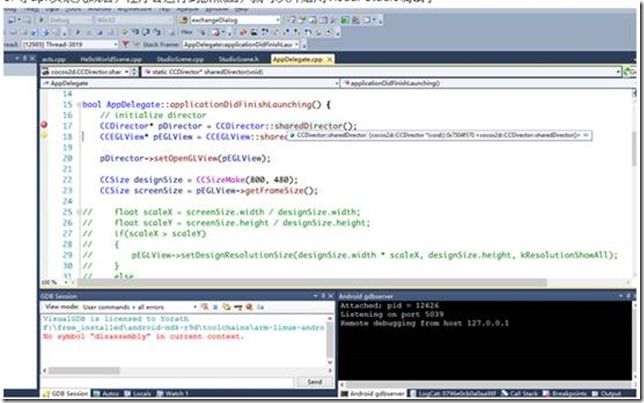This screenshot has height=403, width=644.
Task: Click 'VisualGDB is licensed to Yorath' line
Action: 116,318
